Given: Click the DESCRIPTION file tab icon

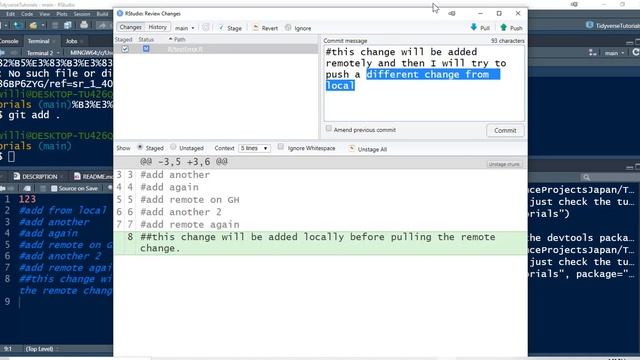Looking at the screenshot, I should coord(16,176).
